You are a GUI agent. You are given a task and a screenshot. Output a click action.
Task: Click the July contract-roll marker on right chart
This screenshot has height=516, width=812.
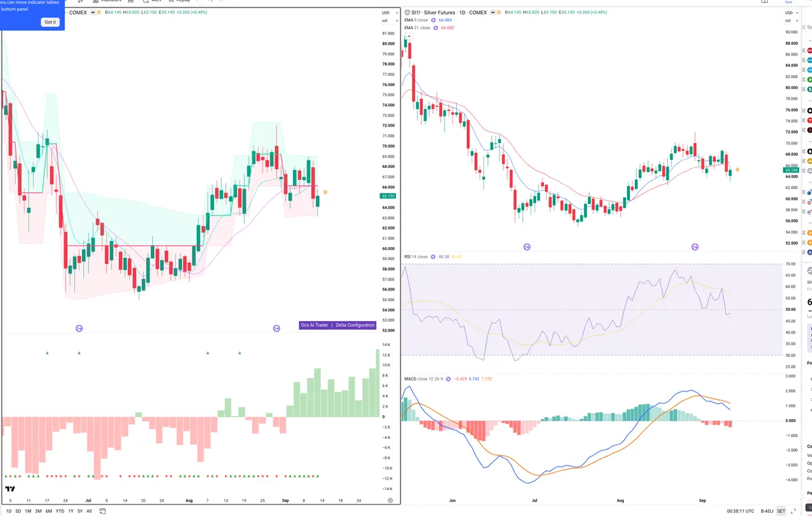pos(526,247)
